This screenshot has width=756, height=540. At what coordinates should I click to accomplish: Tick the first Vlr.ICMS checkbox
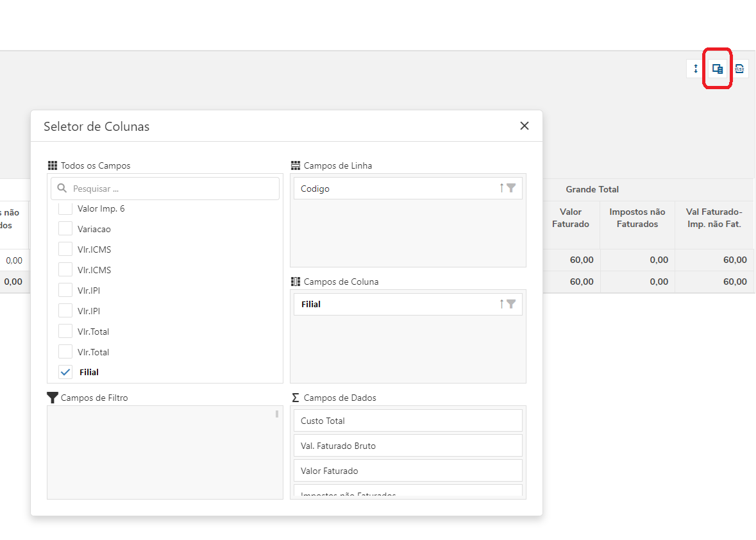[x=65, y=249]
